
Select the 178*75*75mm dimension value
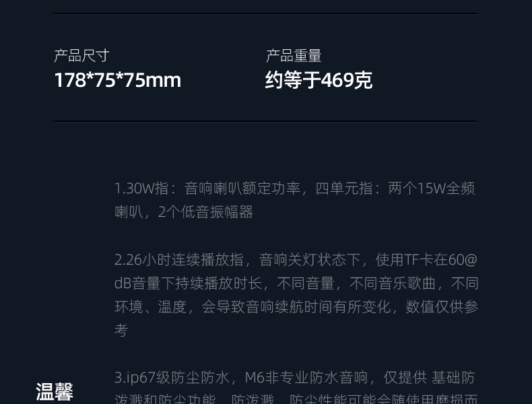(117, 80)
